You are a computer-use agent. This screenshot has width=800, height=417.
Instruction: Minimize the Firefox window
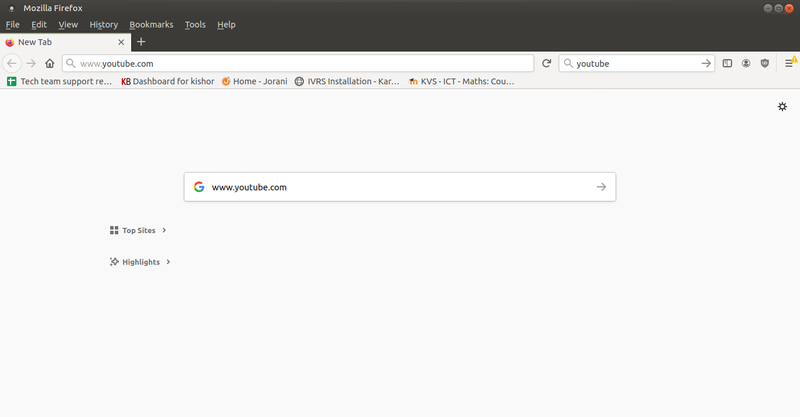coord(768,8)
